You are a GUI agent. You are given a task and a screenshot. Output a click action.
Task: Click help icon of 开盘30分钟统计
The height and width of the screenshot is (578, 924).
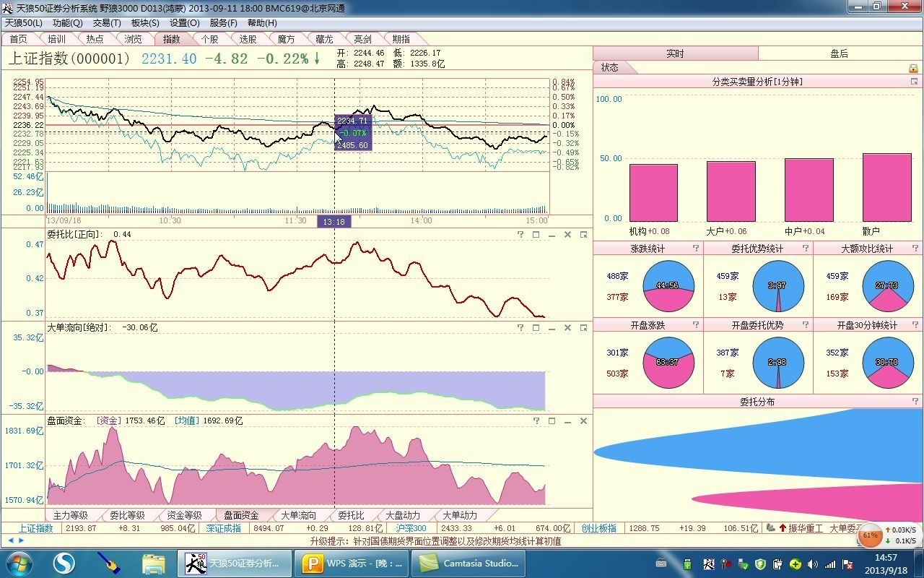point(915,325)
